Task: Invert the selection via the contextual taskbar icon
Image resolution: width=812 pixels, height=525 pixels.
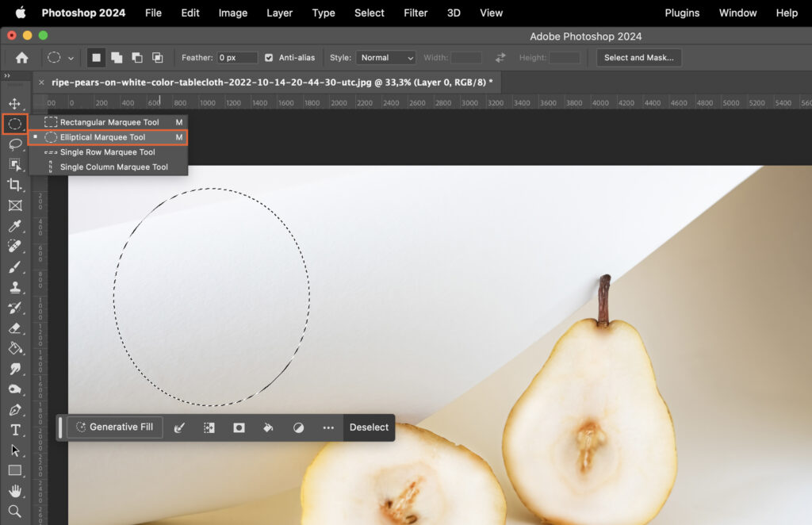Action: (209, 427)
